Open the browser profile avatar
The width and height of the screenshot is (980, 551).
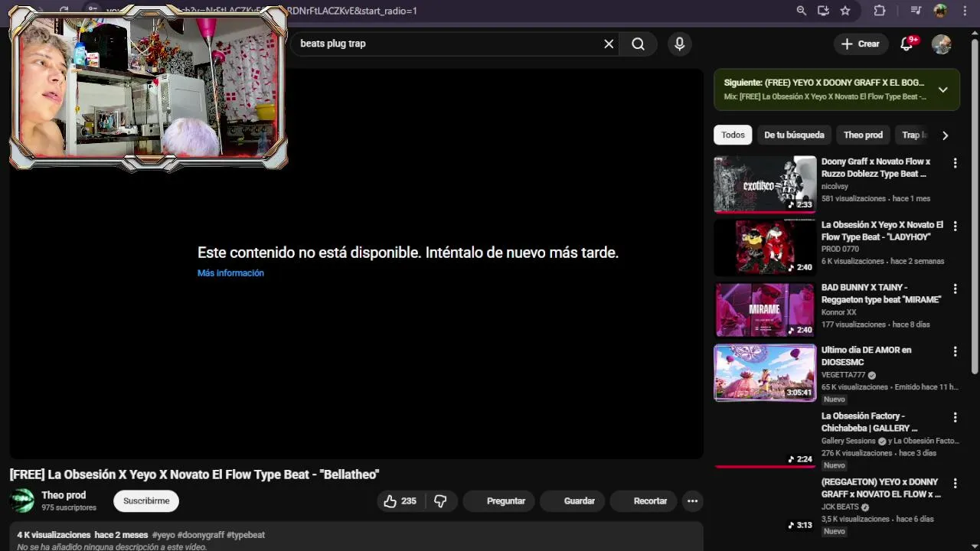click(940, 11)
